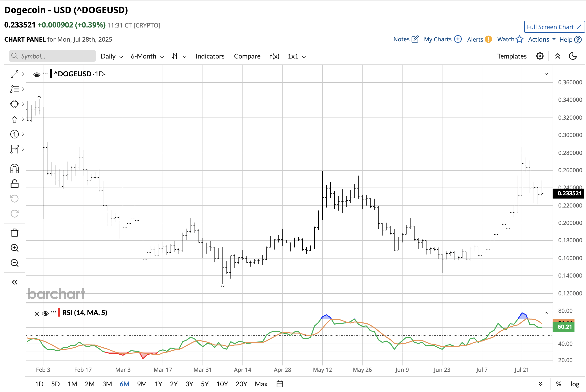Select the 2Y time range
This screenshot has width=586, height=392.
(x=174, y=384)
